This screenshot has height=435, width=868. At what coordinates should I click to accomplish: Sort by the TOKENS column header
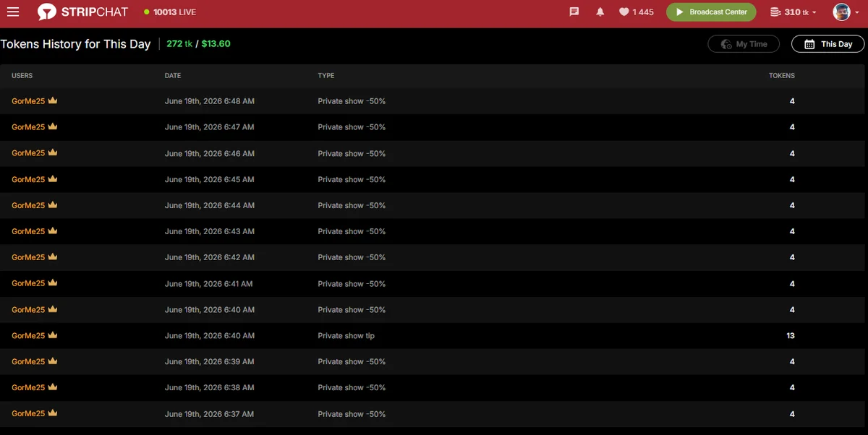pos(781,76)
